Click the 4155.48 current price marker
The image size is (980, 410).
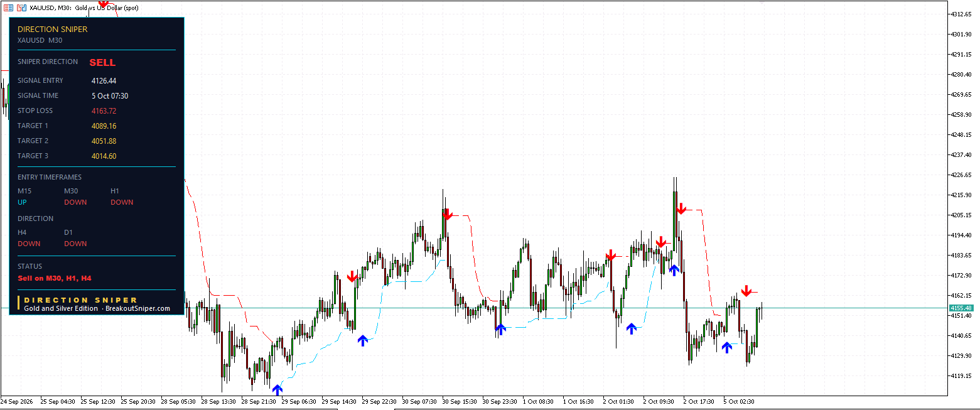coord(961,308)
